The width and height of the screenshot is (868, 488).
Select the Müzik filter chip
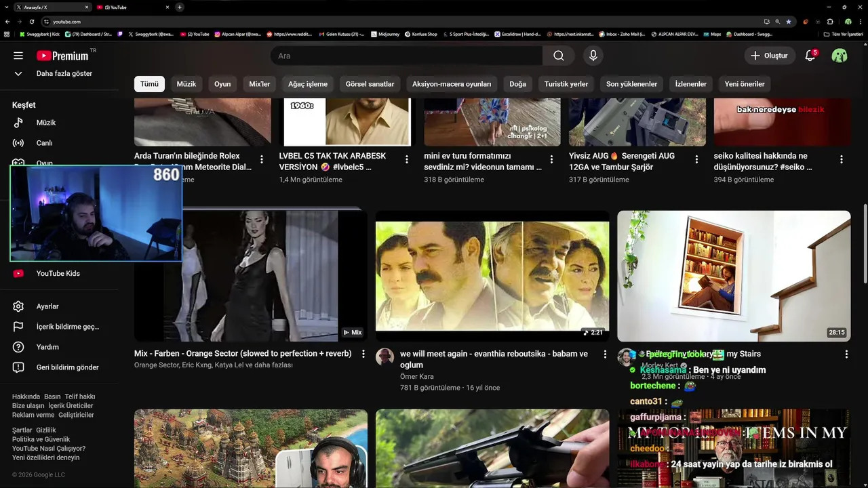point(186,84)
